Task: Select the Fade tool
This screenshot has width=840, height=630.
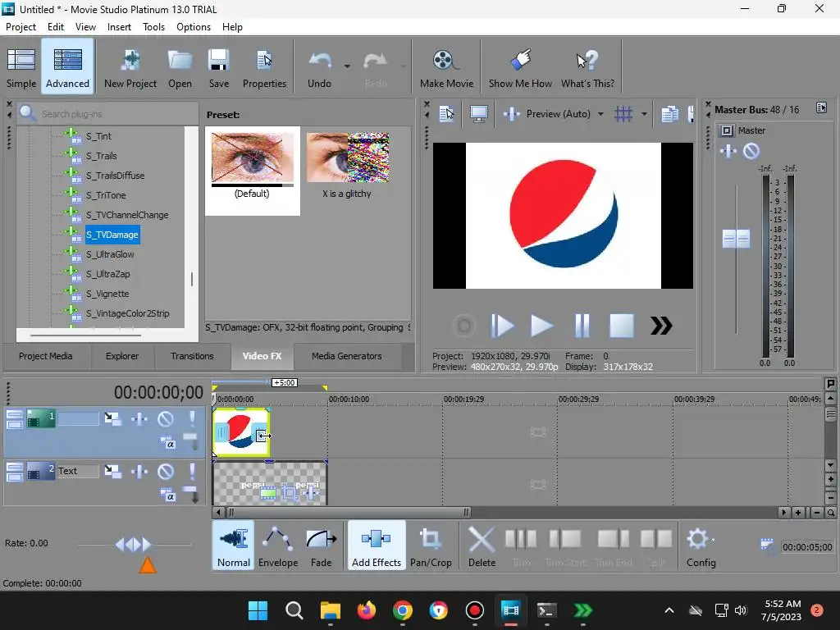Action: click(x=321, y=546)
